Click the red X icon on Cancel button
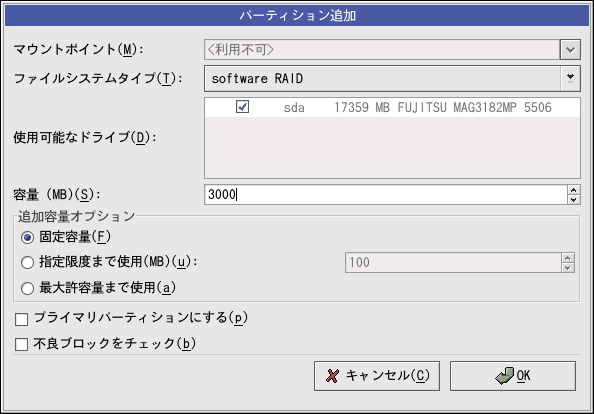 pos(332,376)
